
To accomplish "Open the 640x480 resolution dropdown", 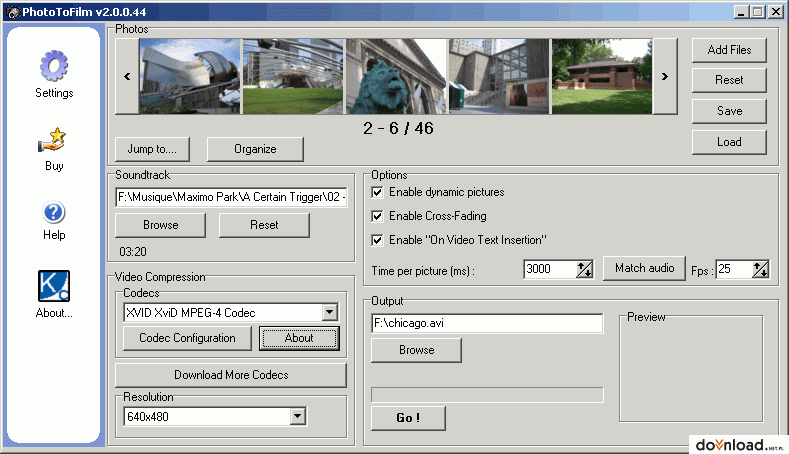I will click(x=298, y=416).
